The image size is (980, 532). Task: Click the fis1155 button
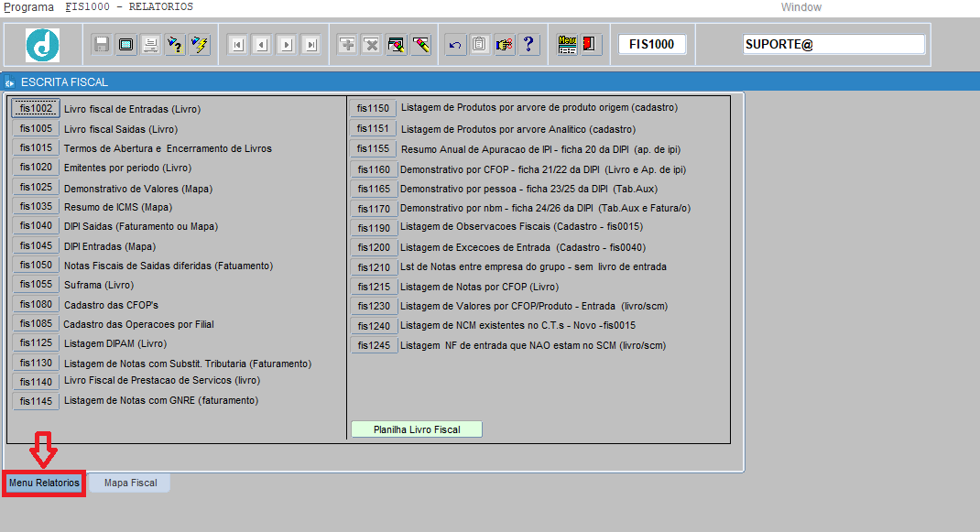click(x=373, y=149)
